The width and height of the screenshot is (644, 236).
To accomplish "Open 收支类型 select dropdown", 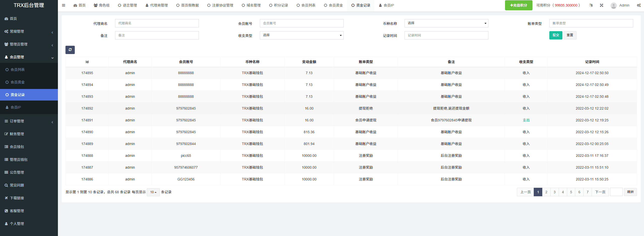I will click(x=302, y=35).
